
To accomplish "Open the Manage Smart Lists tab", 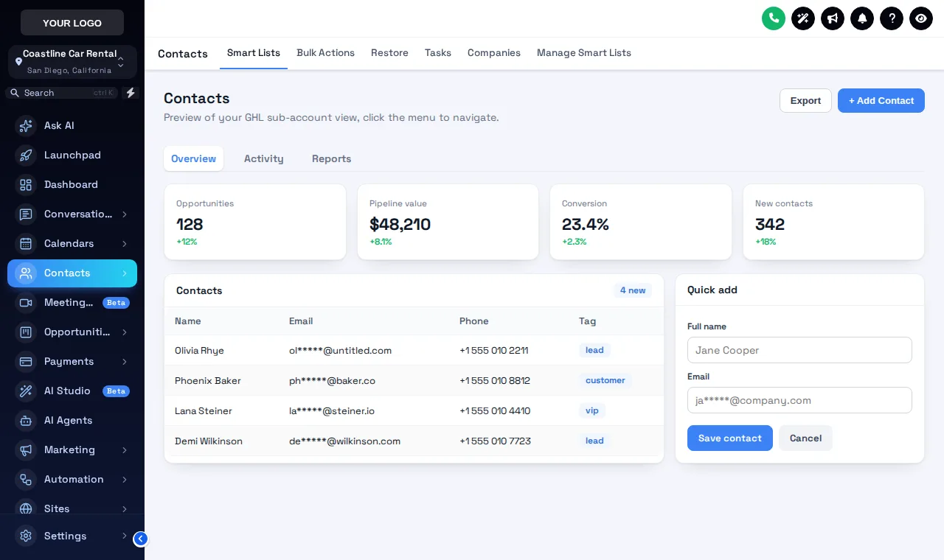I will [x=584, y=53].
